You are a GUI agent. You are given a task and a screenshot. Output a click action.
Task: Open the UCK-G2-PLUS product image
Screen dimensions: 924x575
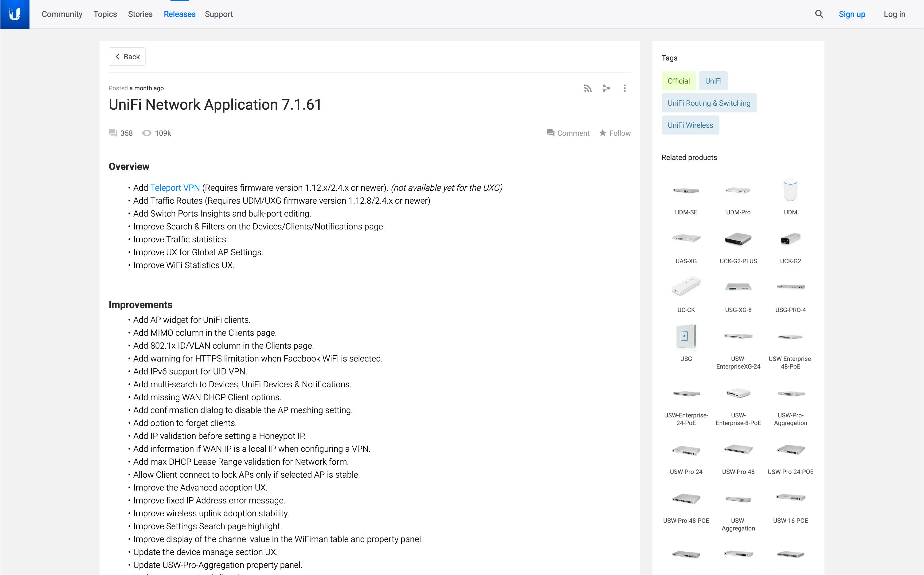[738, 239]
